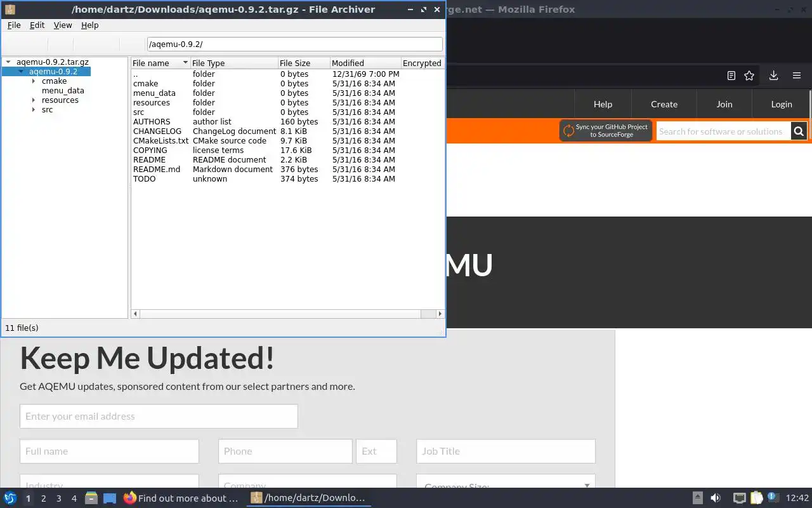
Task: Click the File name column sort arrow
Action: coord(185,63)
